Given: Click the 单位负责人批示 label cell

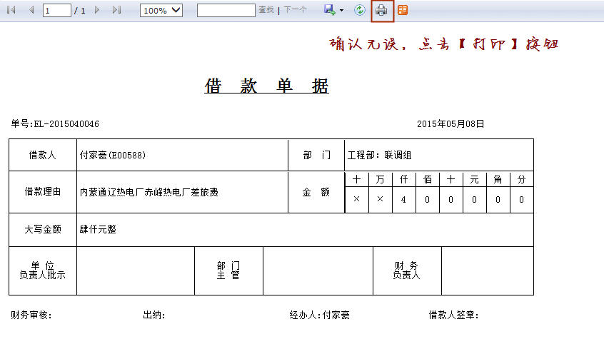Looking at the screenshot, I should tap(43, 271).
